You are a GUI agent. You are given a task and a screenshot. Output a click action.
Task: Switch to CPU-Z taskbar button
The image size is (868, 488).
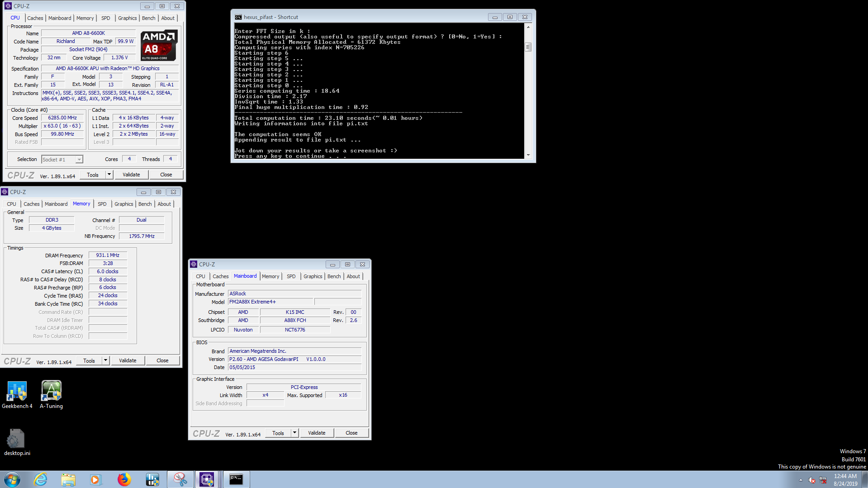click(207, 479)
